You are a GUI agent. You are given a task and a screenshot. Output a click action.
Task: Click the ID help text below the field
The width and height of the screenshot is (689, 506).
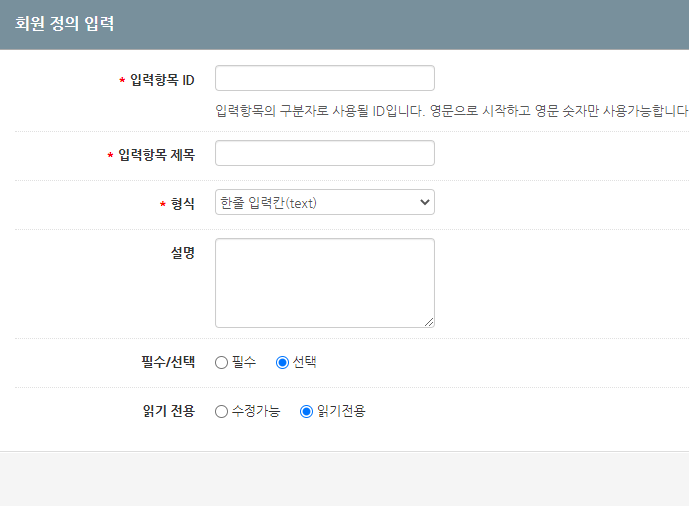pyautogui.click(x=452, y=111)
